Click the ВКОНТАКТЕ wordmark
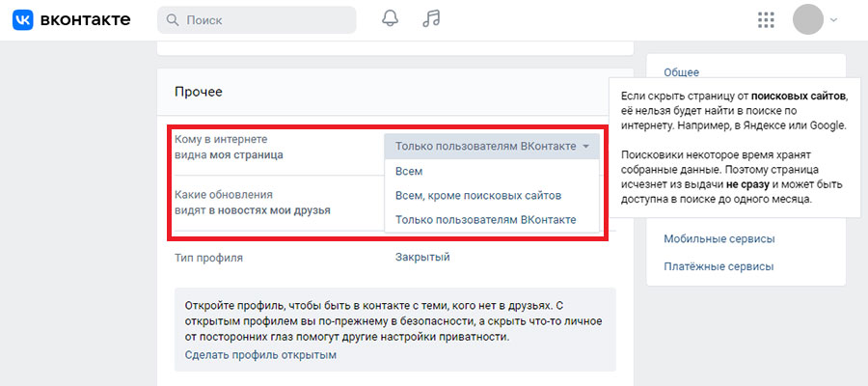 click(85, 20)
